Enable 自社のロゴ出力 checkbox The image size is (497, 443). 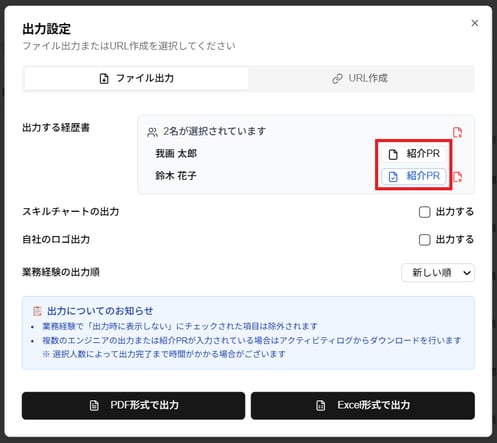(424, 240)
